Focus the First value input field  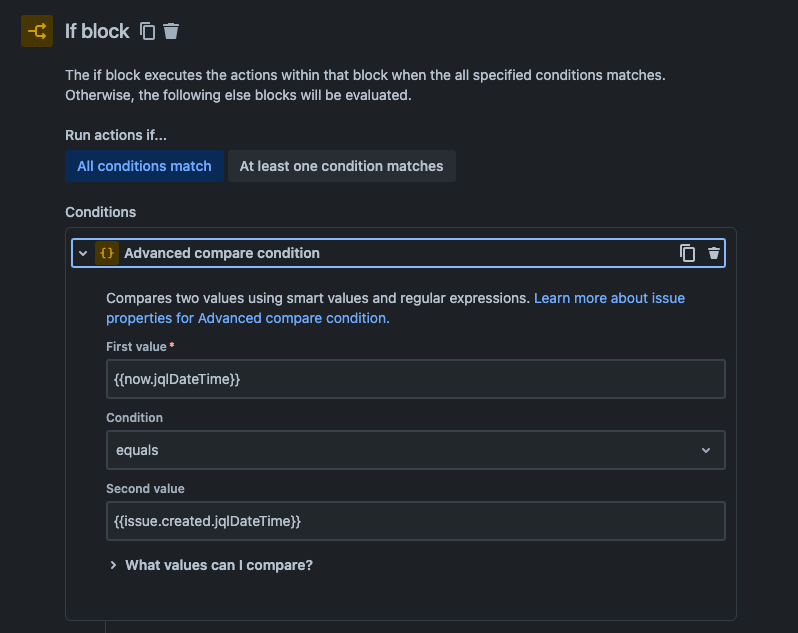point(415,379)
